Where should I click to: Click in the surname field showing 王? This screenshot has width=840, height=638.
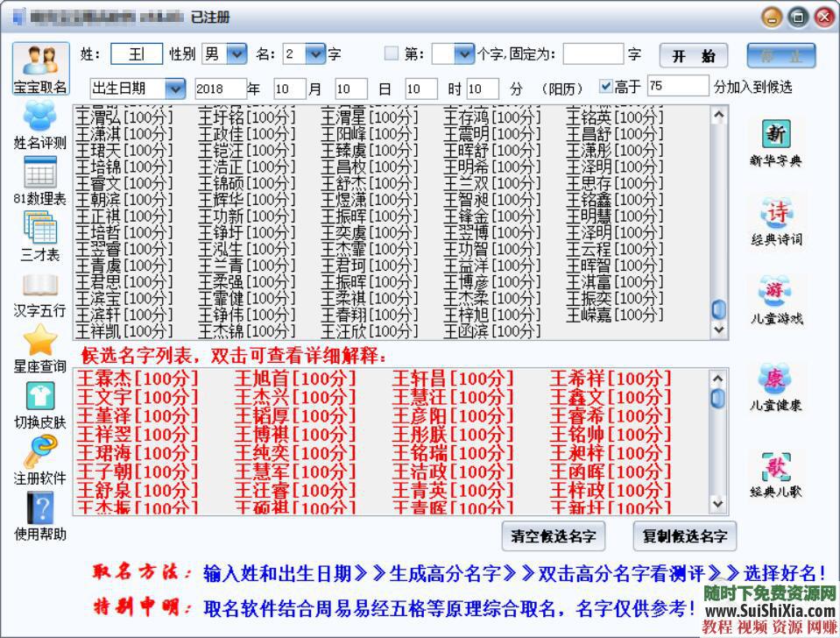coord(136,53)
